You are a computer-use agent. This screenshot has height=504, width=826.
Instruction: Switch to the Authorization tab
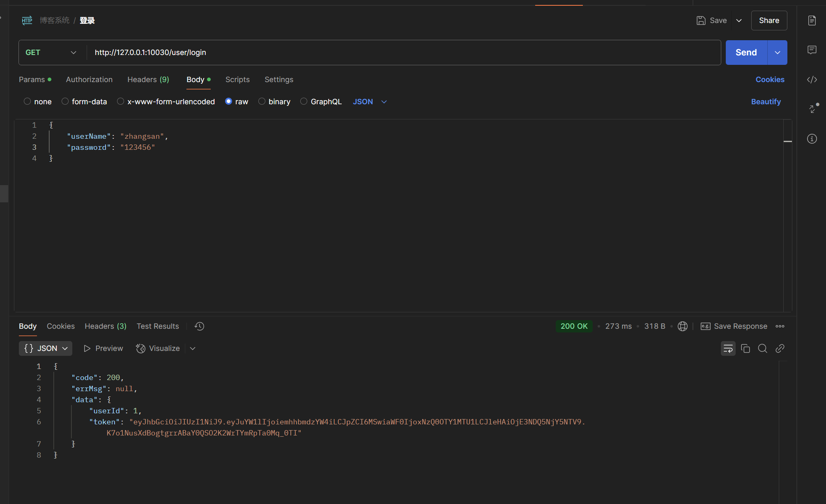tap(89, 80)
